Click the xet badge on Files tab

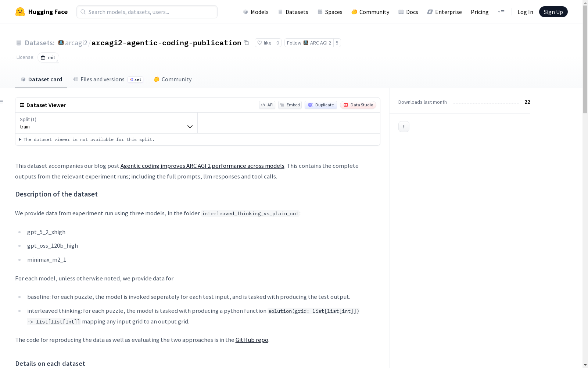[136, 79]
